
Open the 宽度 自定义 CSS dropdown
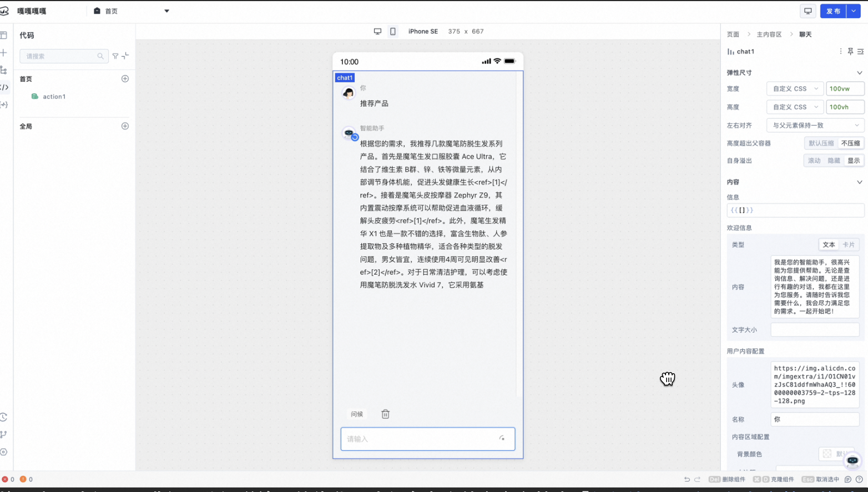tap(795, 88)
